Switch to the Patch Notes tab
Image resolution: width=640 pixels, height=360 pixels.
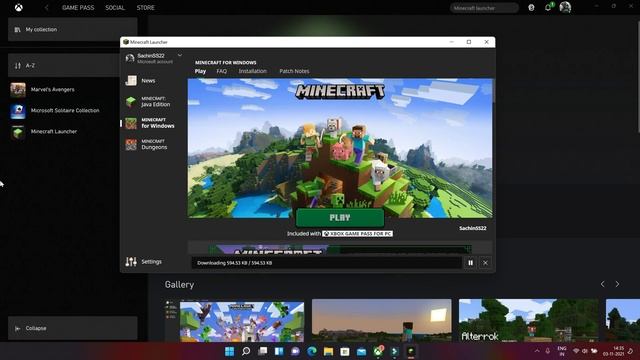point(294,71)
